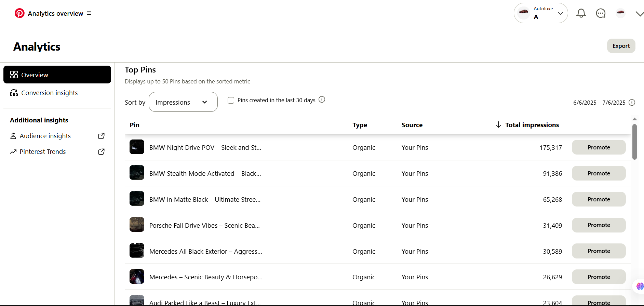
Task: Click the BMW Stealth Mode Activated pin title
Action: [x=205, y=173]
